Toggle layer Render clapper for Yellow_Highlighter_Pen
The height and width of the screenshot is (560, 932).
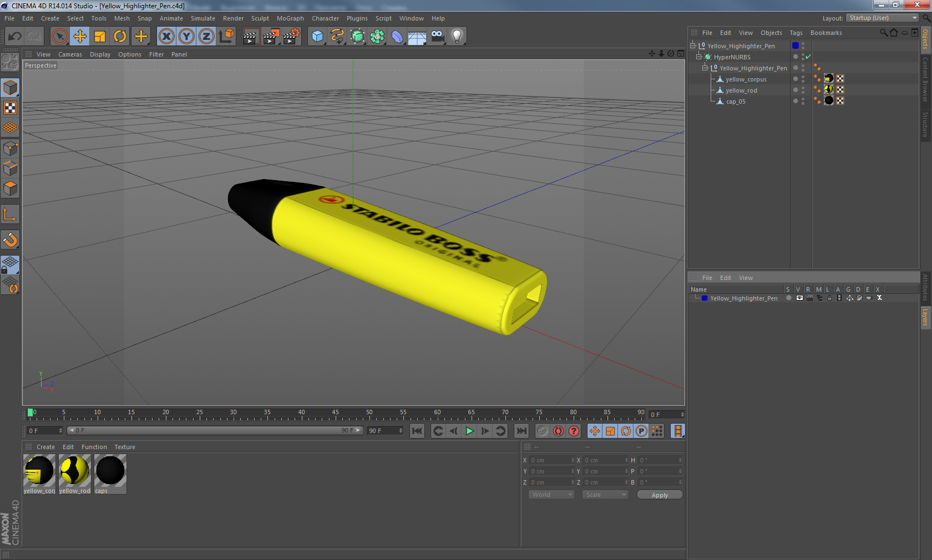[809, 298]
